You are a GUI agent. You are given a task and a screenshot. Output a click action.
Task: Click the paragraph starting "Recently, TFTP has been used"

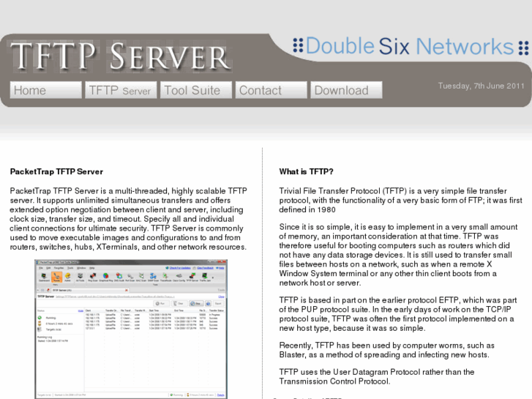(x=386, y=350)
